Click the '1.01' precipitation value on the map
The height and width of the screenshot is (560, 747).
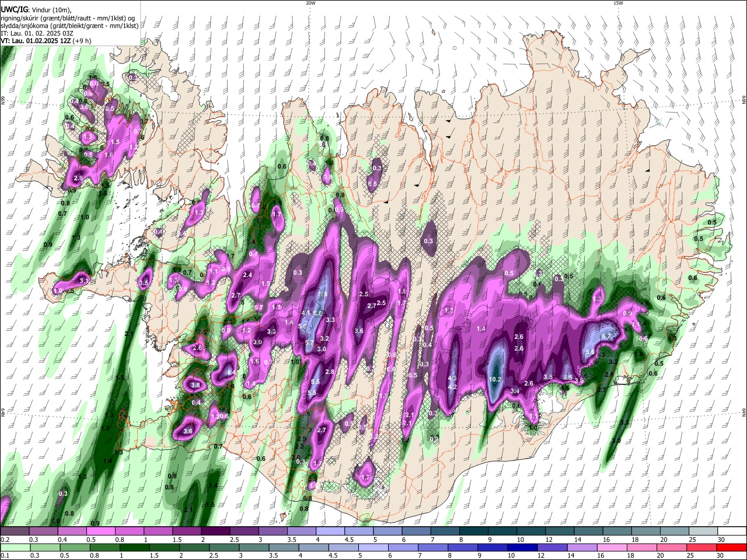296,362
